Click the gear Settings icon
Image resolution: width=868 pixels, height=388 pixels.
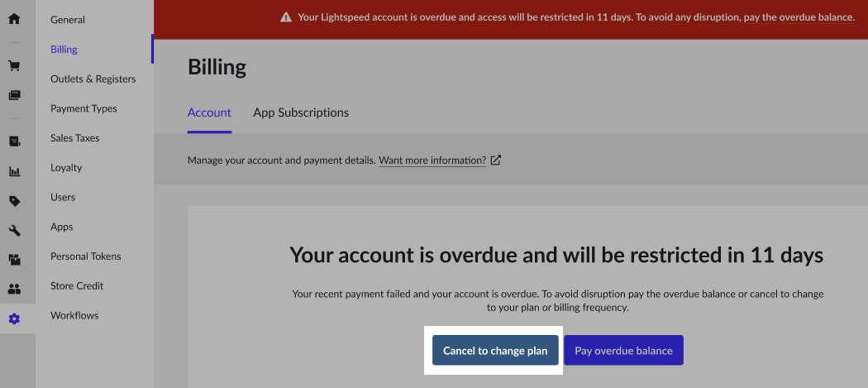[x=14, y=319]
